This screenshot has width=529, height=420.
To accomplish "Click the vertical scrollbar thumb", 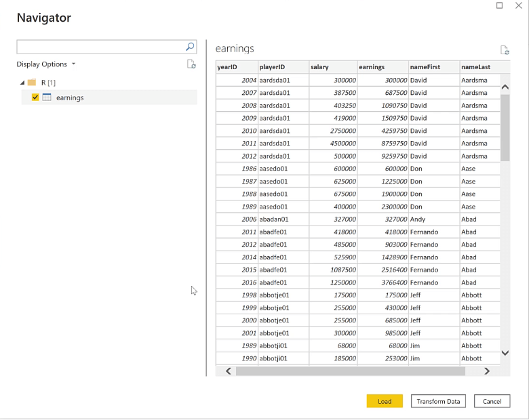I will click(505, 128).
